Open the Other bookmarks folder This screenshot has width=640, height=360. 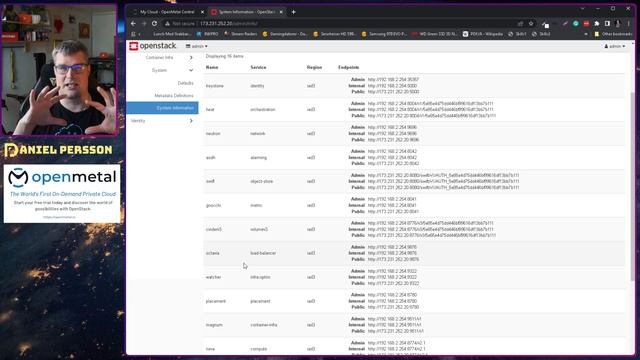coord(613,34)
